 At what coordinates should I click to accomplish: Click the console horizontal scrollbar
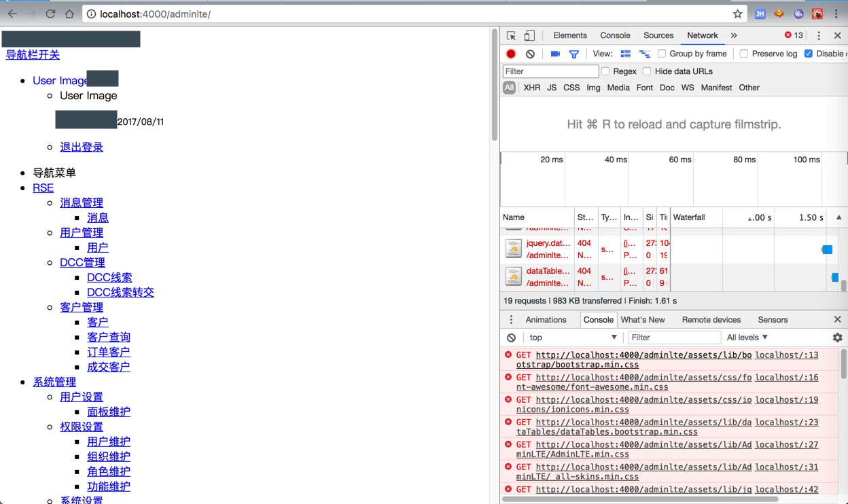(x=640, y=499)
